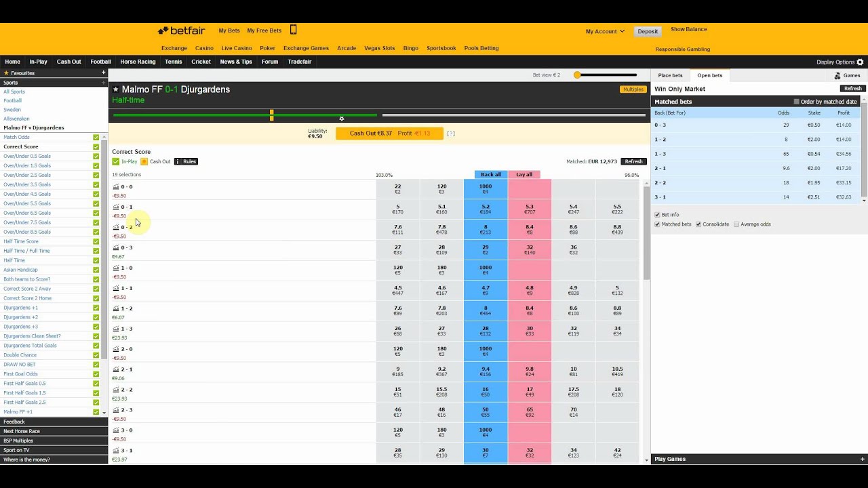
Task: Expand Where is the money bar
Action: (54, 460)
